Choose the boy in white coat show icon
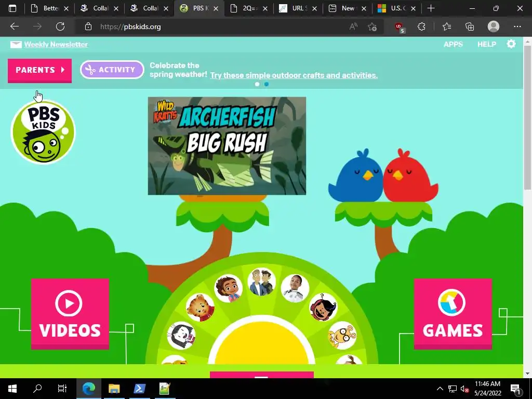This screenshot has height=399, width=532. [295, 288]
